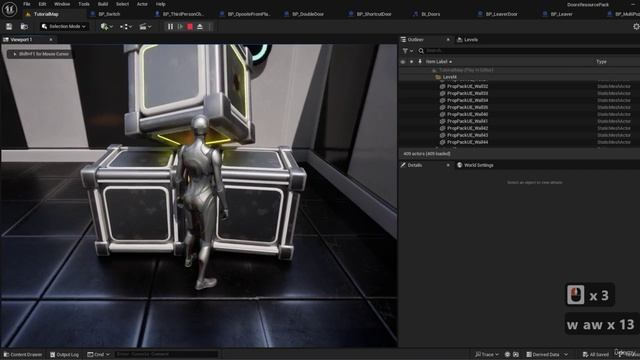The image size is (640, 360).
Task: Switch to the World Settings tab
Action: pyautogui.click(x=475, y=165)
